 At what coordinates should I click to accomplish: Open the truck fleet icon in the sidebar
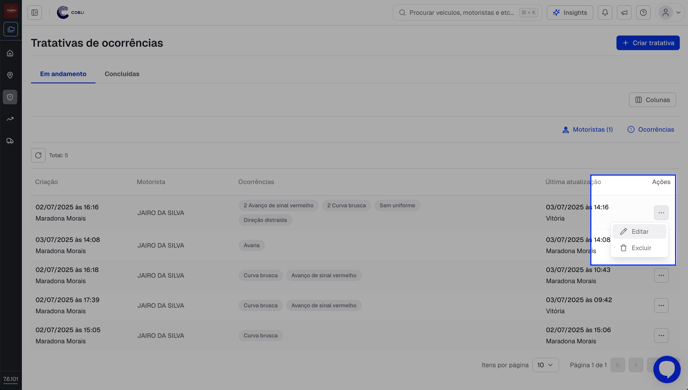point(10,141)
